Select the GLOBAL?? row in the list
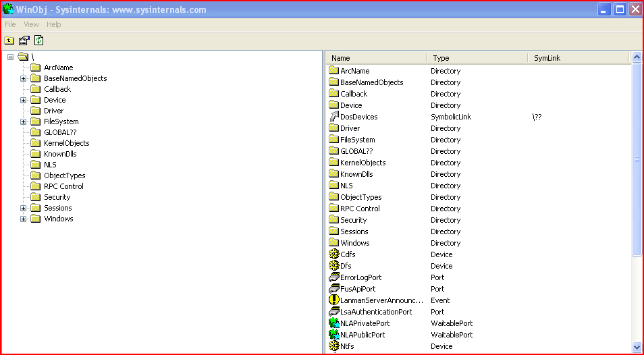Screen dimensions: 644x355 479,151
